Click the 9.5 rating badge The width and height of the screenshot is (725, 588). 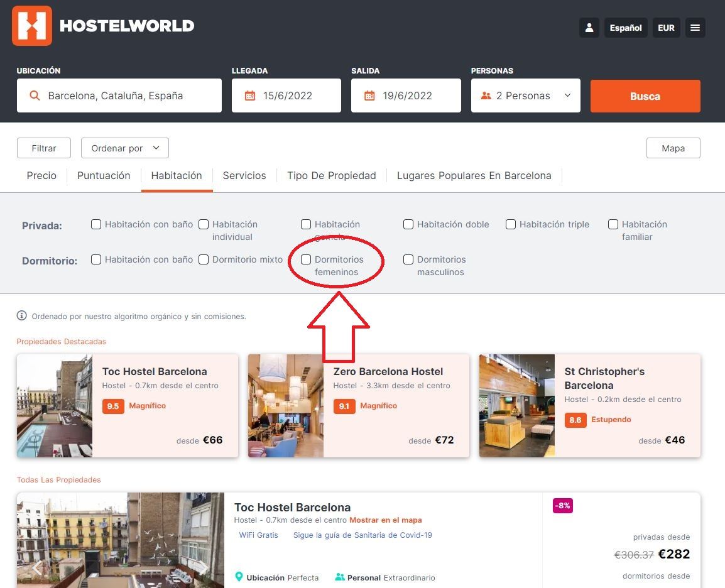tap(113, 406)
